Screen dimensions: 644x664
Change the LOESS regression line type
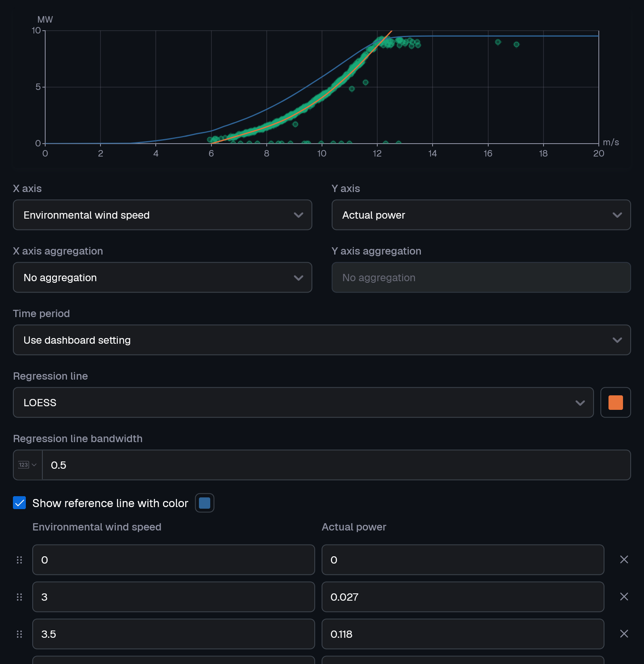pyautogui.click(x=303, y=403)
